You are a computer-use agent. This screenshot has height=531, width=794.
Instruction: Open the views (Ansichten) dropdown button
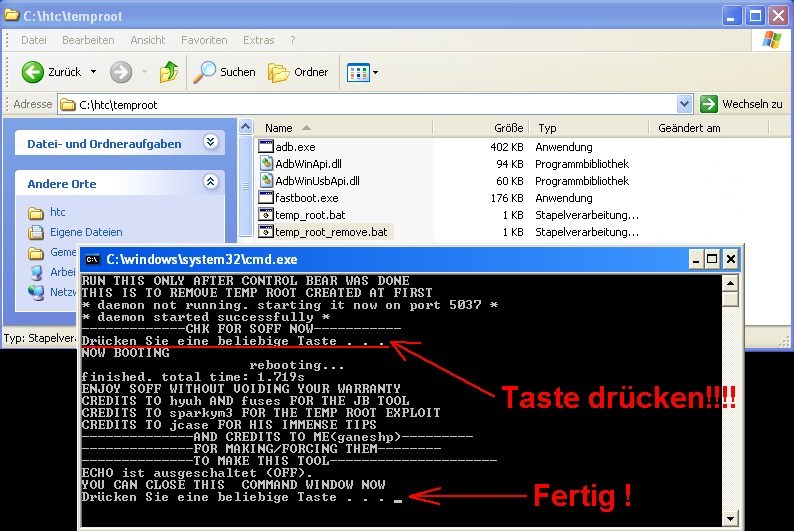(x=362, y=72)
